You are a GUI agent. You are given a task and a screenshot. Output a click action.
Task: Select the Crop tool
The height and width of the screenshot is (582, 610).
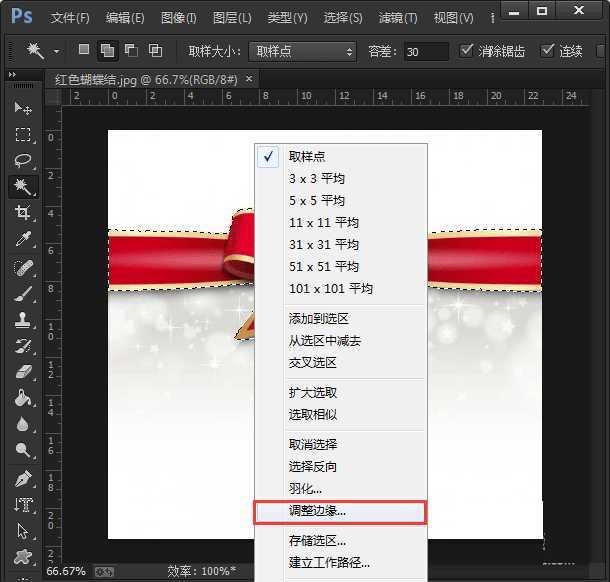(23, 213)
